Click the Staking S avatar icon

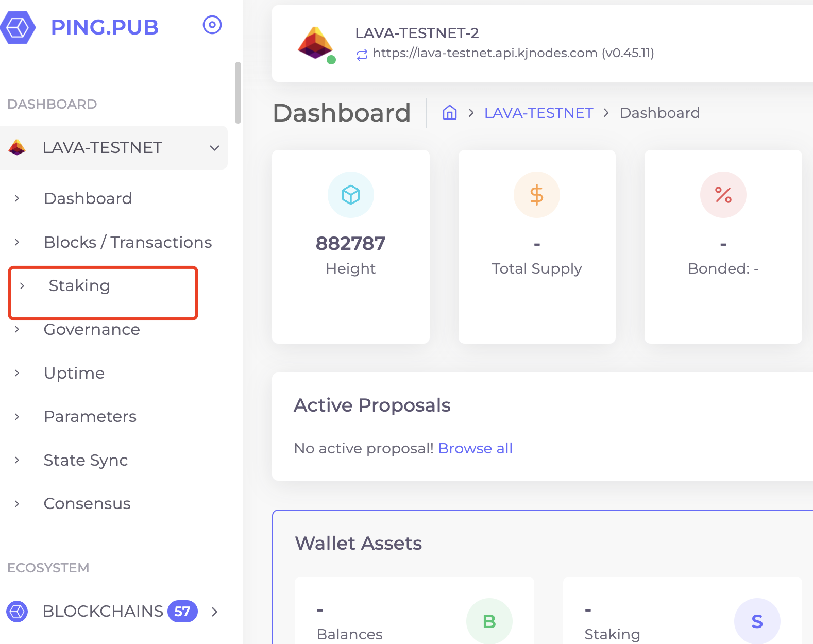point(757,621)
